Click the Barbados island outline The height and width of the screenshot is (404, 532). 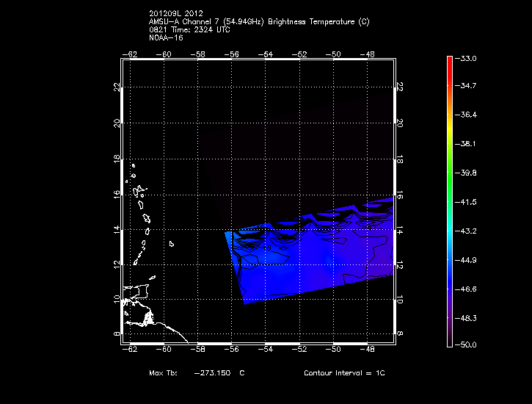(x=172, y=244)
